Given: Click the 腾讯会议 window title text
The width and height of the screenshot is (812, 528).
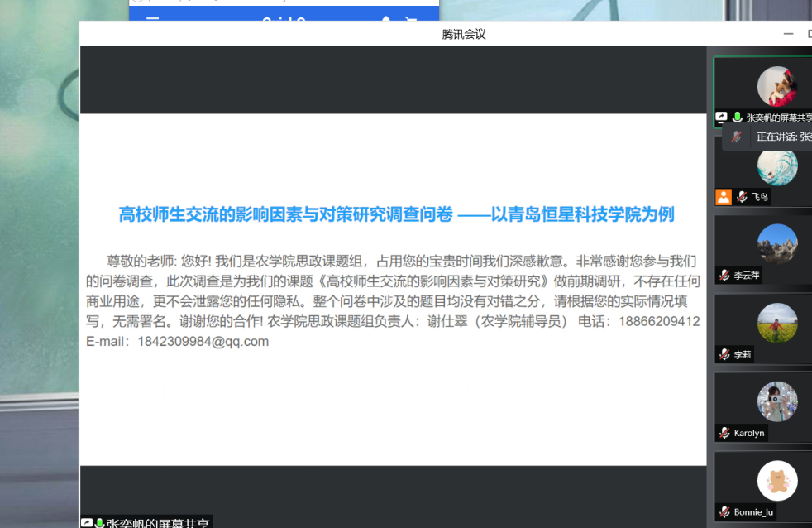Looking at the screenshot, I should coord(464,34).
